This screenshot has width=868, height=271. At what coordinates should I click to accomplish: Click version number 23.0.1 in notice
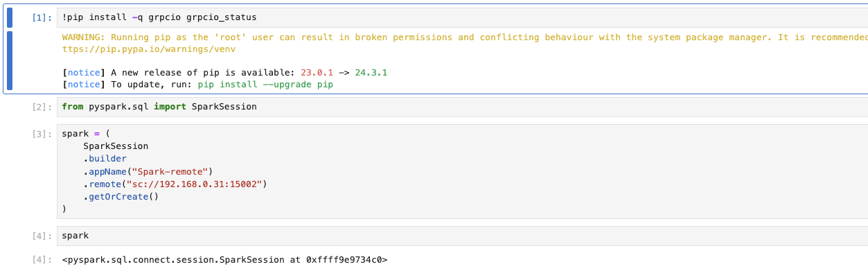point(317,73)
